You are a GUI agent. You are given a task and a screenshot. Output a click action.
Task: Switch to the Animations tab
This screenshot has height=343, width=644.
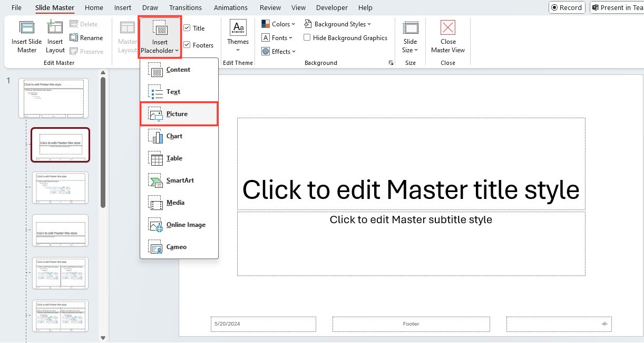click(231, 7)
